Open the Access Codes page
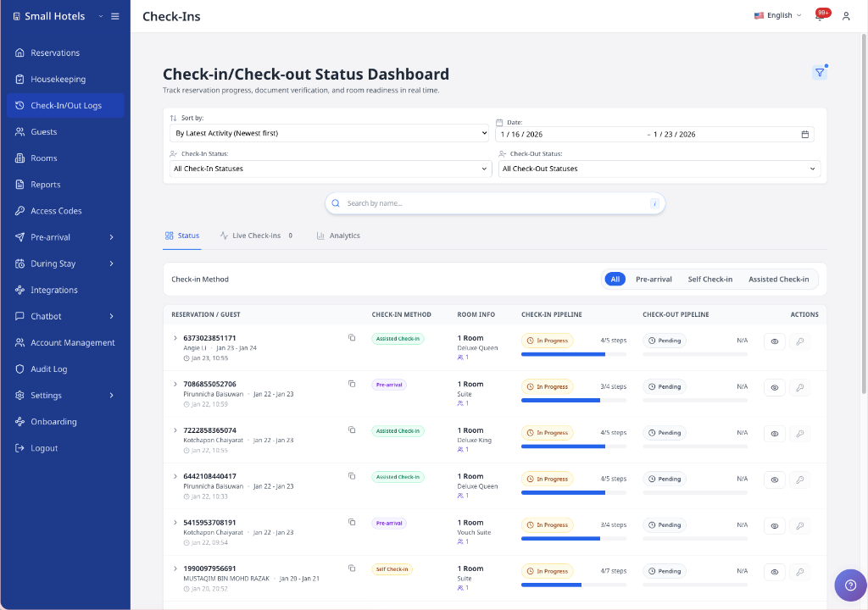The height and width of the screenshot is (610, 868). click(x=53, y=210)
